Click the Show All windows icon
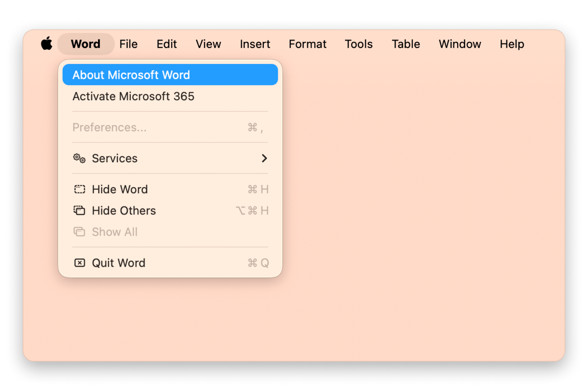The image size is (588, 391). pos(79,232)
